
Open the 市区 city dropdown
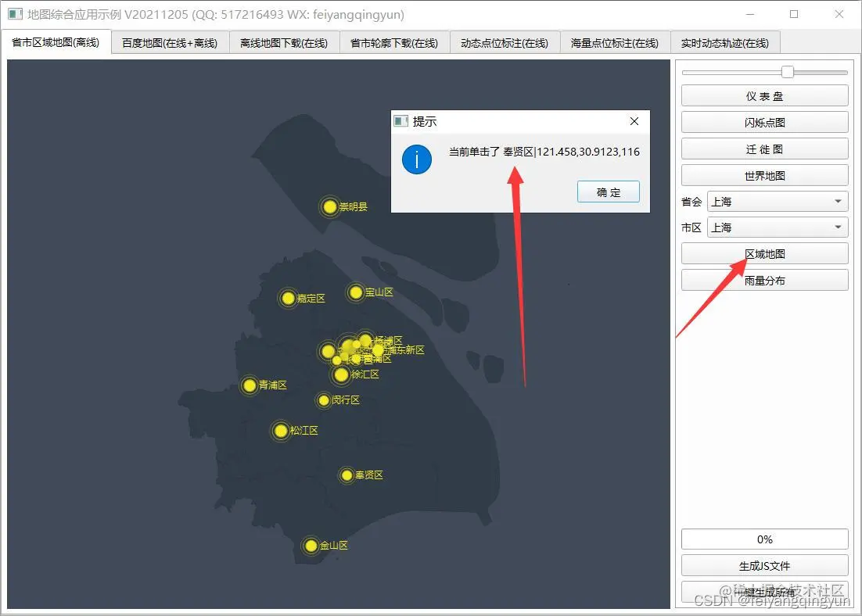tap(776, 227)
